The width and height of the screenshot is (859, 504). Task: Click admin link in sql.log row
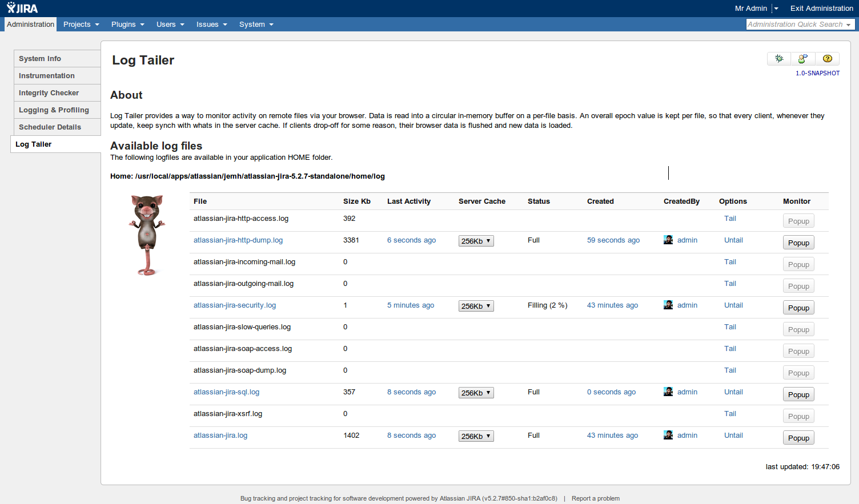click(687, 392)
